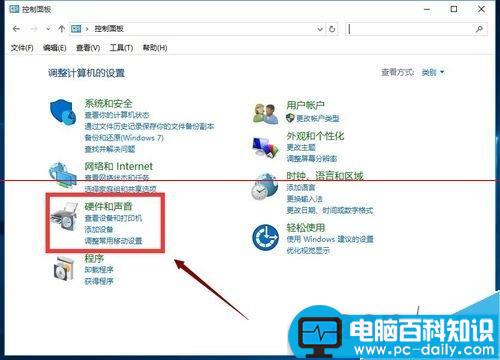Screen dimensions: 500x360
Task: Open the 网络和 Internet category link
Action: 118,166
